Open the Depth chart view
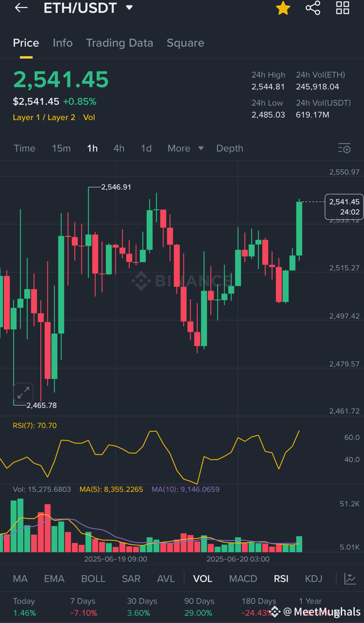The height and width of the screenshot is (623, 364). point(229,148)
